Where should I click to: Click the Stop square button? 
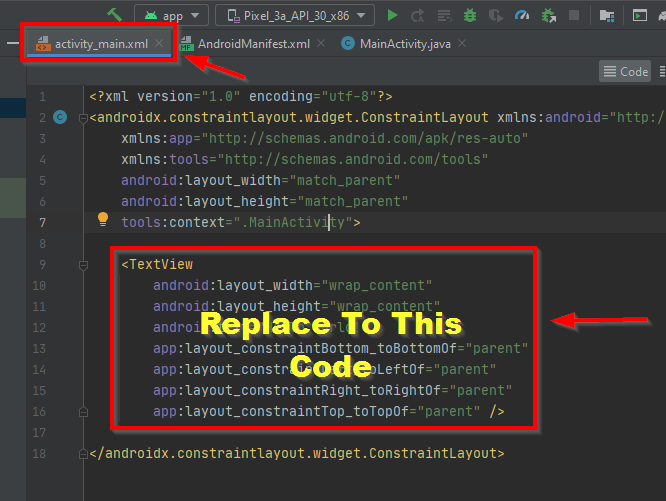pos(574,16)
